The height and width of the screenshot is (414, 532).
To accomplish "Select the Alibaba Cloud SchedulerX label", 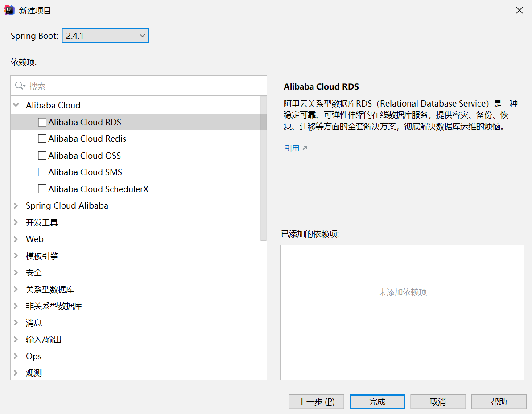I will coord(99,189).
